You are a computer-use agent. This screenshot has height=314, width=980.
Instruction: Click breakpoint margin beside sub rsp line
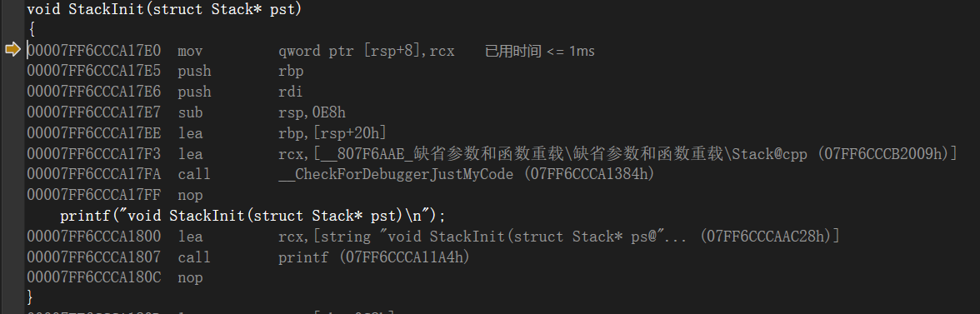[12, 112]
